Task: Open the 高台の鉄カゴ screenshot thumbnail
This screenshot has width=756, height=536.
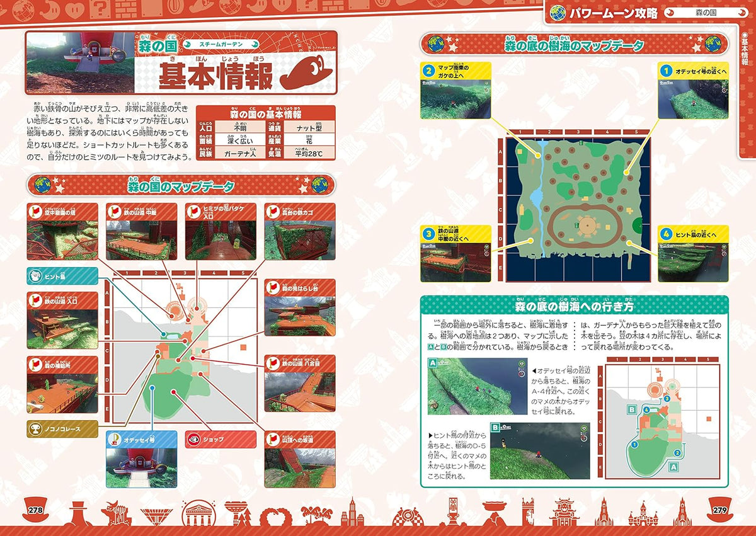Action: [300, 240]
